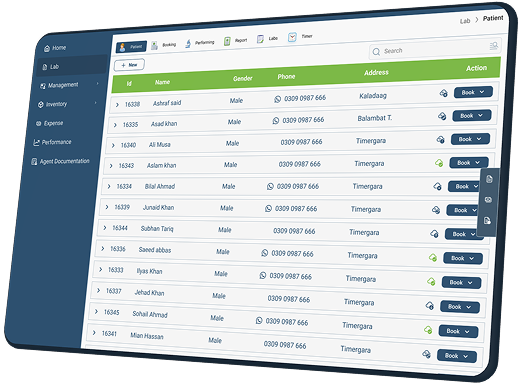Viewport: 520px width, 384px height.
Task: Switch to the Patient tab
Action: (x=131, y=47)
